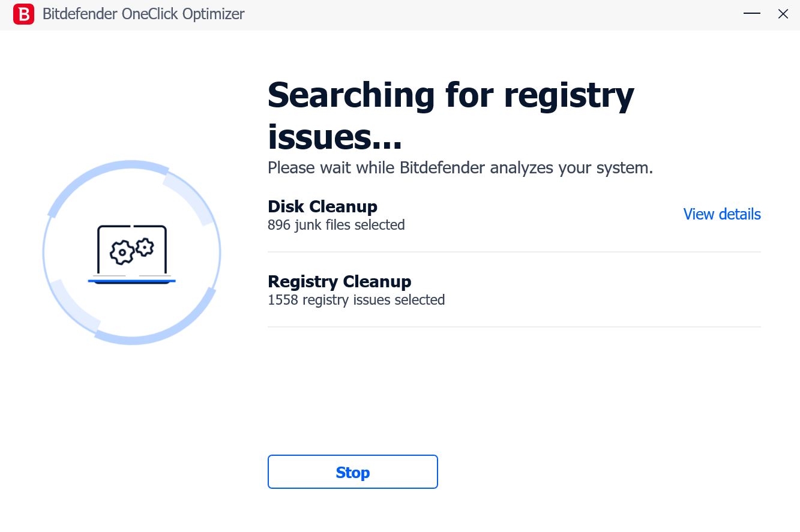Click the larger gear on the laptop icon
Image resolution: width=800 pixels, height=532 pixels.
(122, 253)
